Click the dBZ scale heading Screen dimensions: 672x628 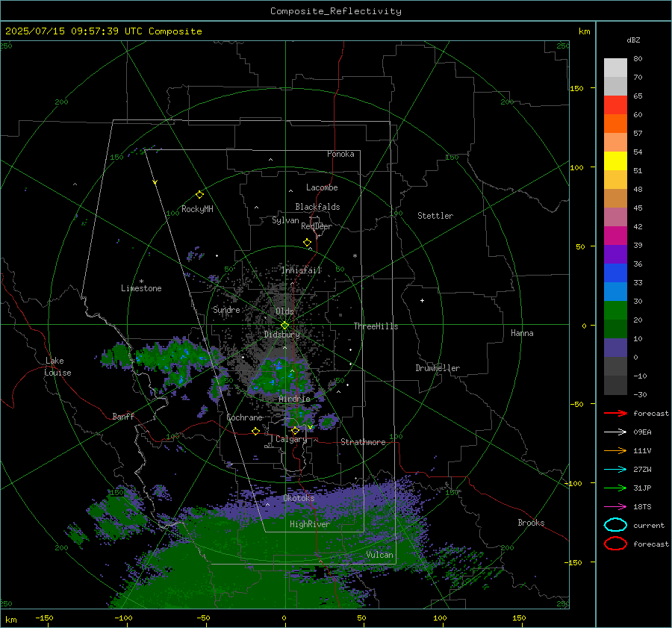coord(633,40)
